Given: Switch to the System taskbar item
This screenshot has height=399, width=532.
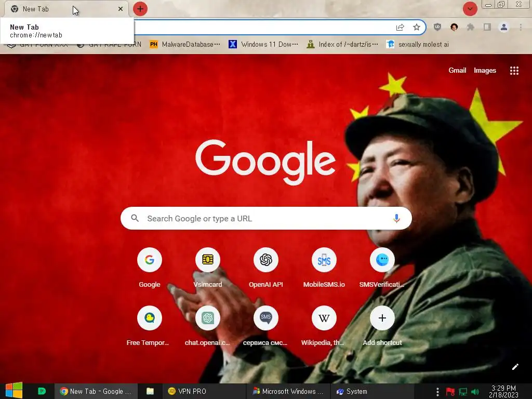Looking at the screenshot, I should (x=371, y=391).
